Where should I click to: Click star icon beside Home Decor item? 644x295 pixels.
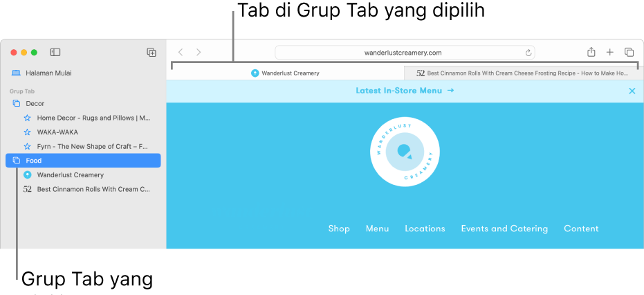click(x=27, y=118)
